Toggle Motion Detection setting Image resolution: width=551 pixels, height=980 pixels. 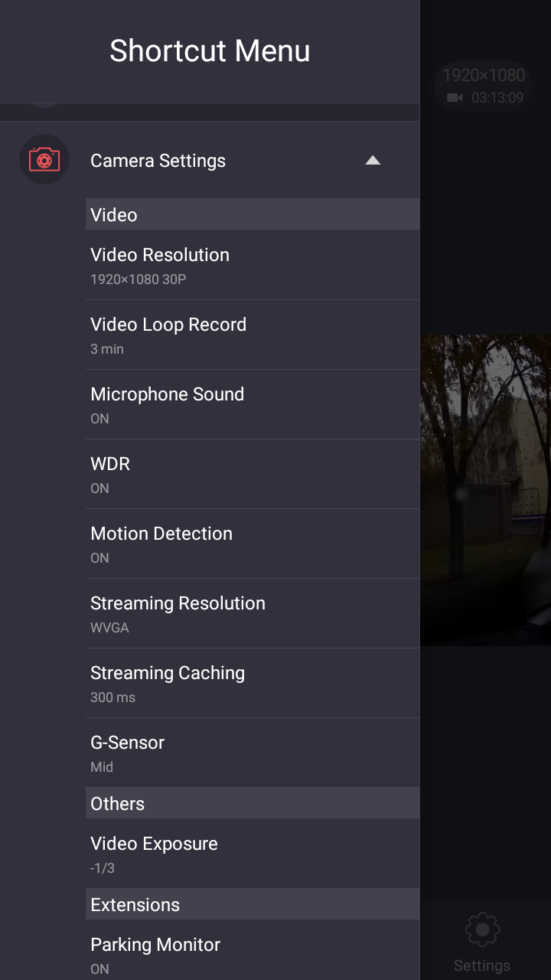coord(253,544)
